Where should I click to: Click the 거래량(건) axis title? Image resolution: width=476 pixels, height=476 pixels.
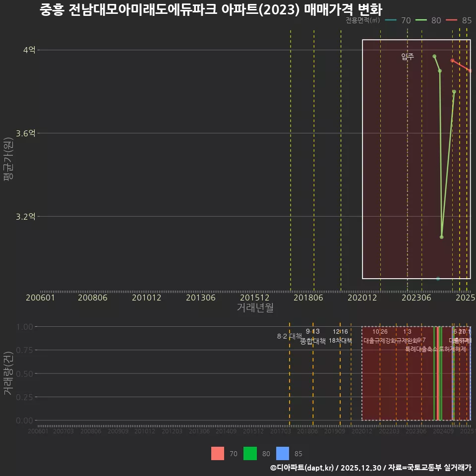(8, 373)
